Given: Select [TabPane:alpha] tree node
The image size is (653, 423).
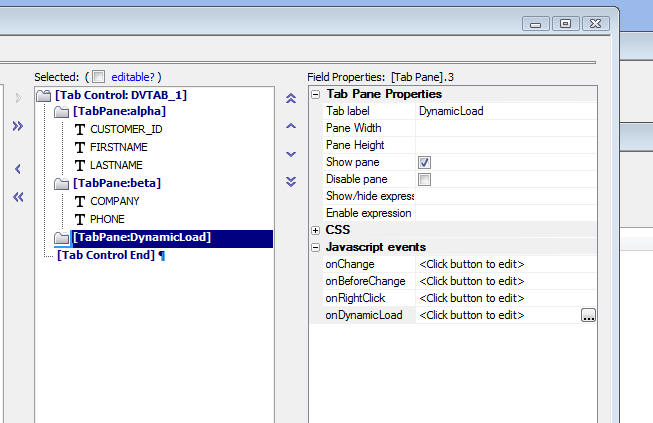Looking at the screenshot, I should point(120,111).
